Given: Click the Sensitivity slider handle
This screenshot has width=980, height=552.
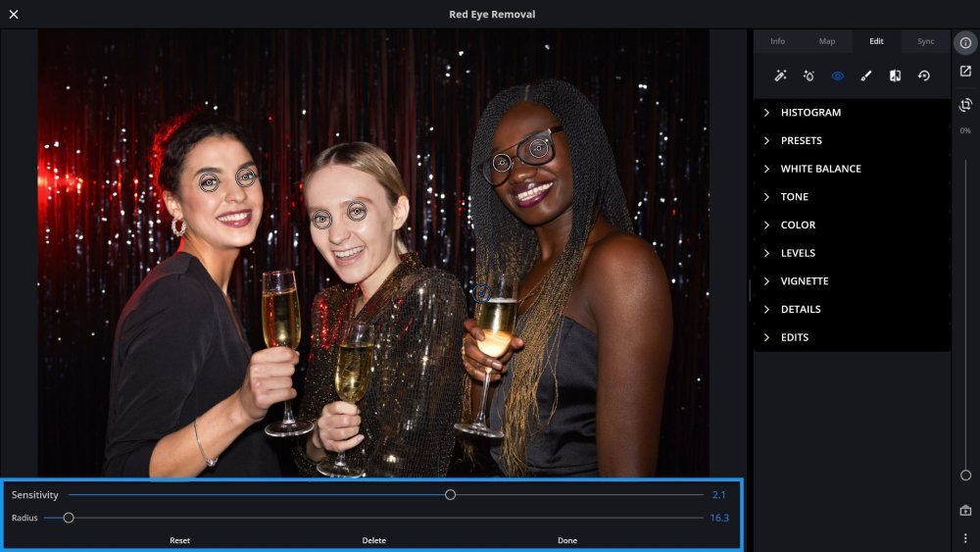Looking at the screenshot, I should pos(450,495).
